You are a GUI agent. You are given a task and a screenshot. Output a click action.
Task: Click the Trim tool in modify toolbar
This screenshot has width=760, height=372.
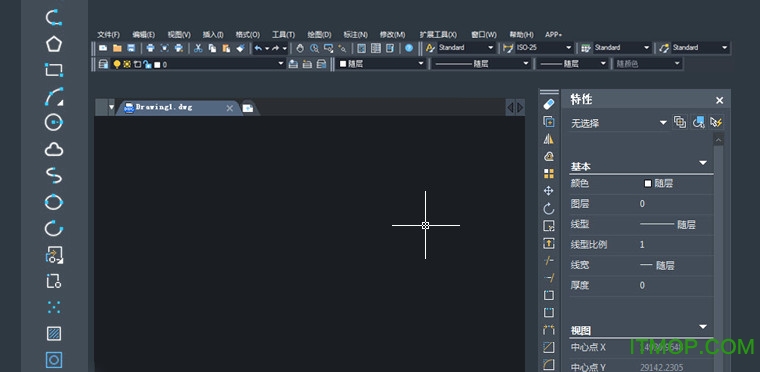tap(549, 260)
